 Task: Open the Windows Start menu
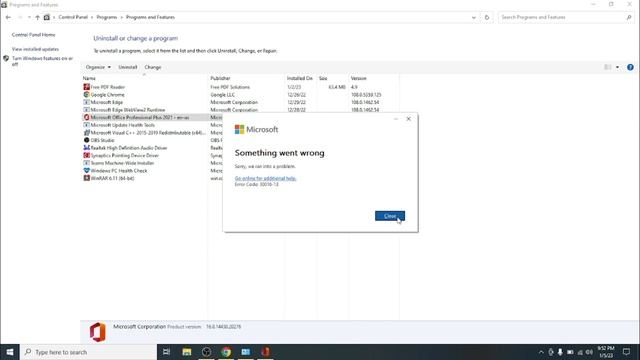[x=10, y=352]
